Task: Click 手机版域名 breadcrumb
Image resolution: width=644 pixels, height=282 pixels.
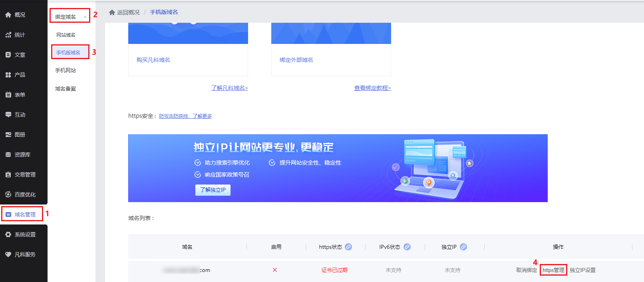Action: 164,12
